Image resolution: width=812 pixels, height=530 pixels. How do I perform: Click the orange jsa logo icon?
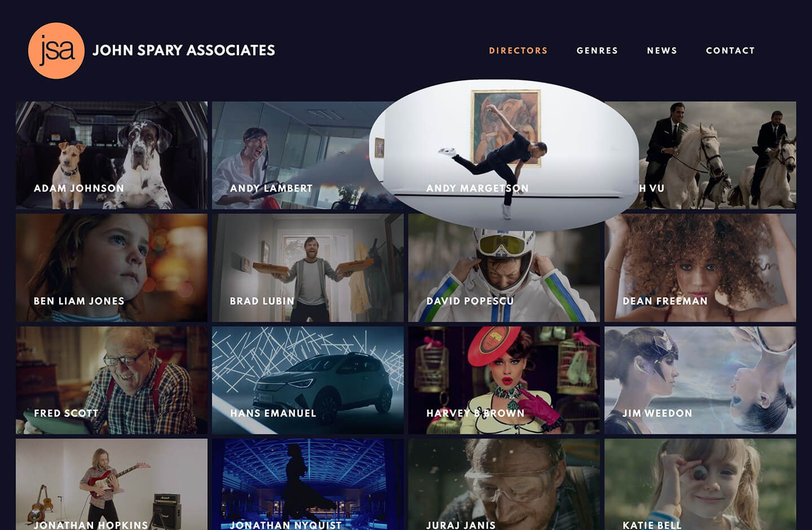coord(56,51)
